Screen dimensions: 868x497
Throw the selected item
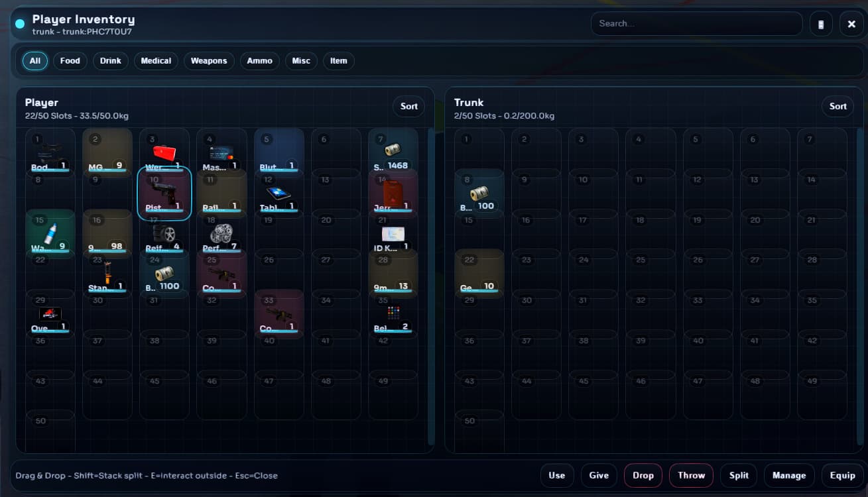pos(692,475)
